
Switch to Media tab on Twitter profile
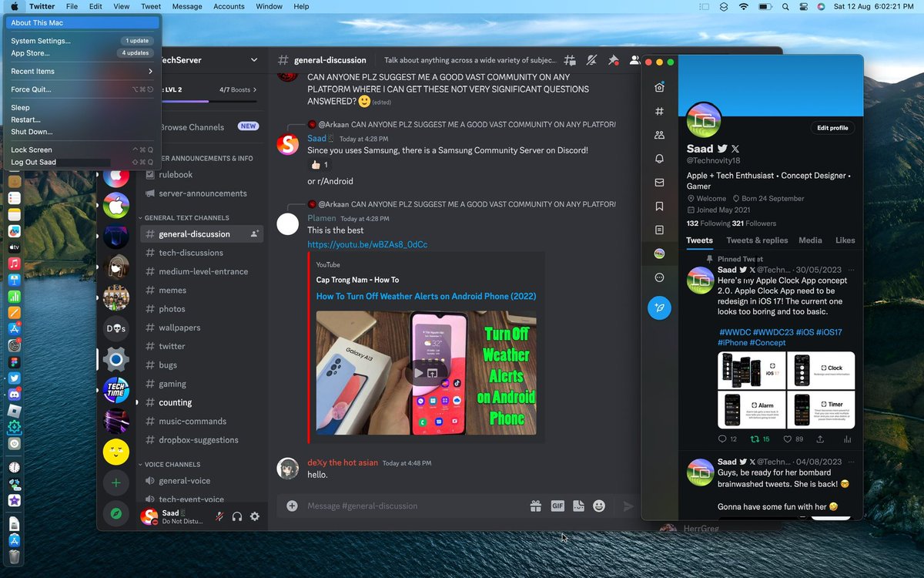click(810, 240)
